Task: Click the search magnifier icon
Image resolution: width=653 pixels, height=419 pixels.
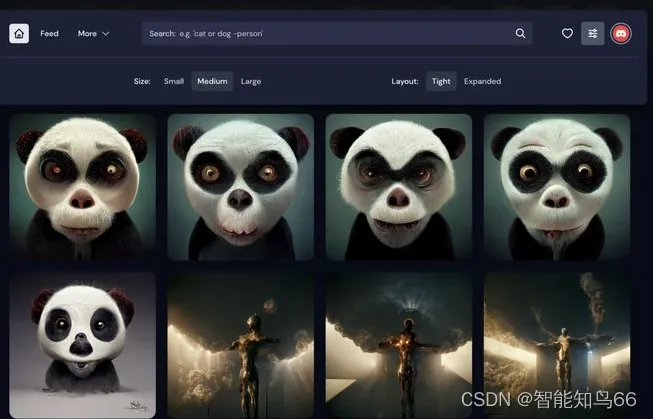Action: tap(520, 33)
